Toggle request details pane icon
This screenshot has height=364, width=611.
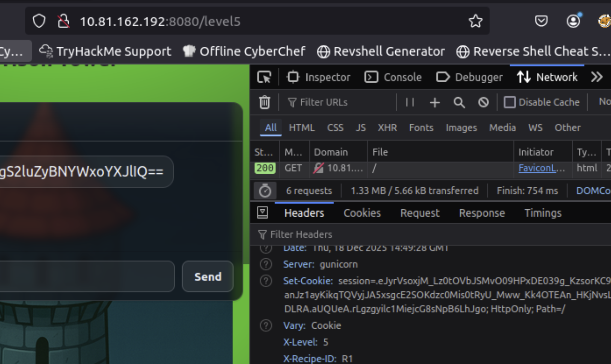(x=262, y=213)
